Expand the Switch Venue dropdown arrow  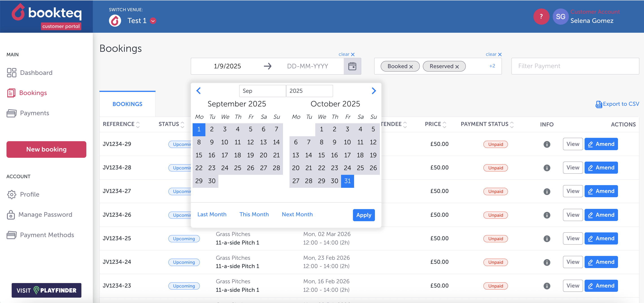click(x=153, y=21)
